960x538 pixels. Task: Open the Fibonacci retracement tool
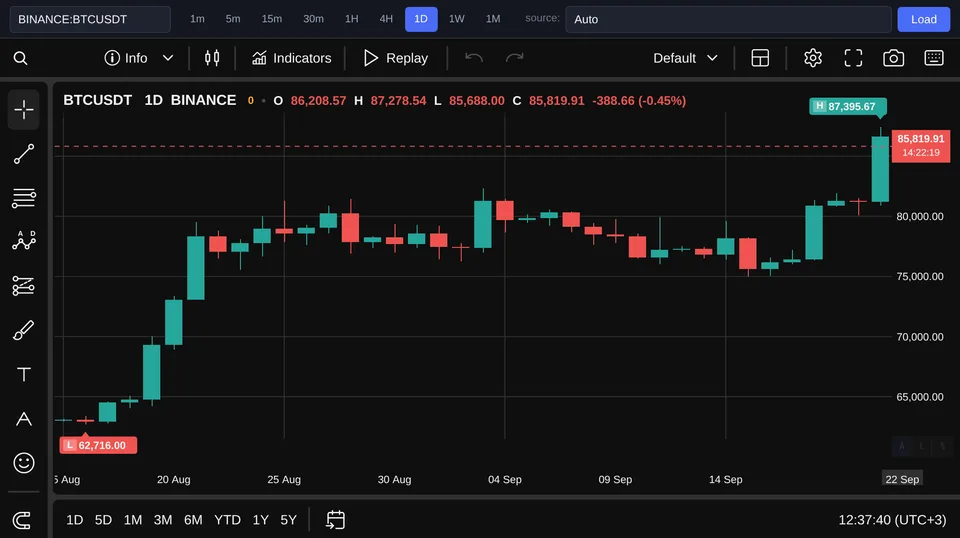coord(24,198)
